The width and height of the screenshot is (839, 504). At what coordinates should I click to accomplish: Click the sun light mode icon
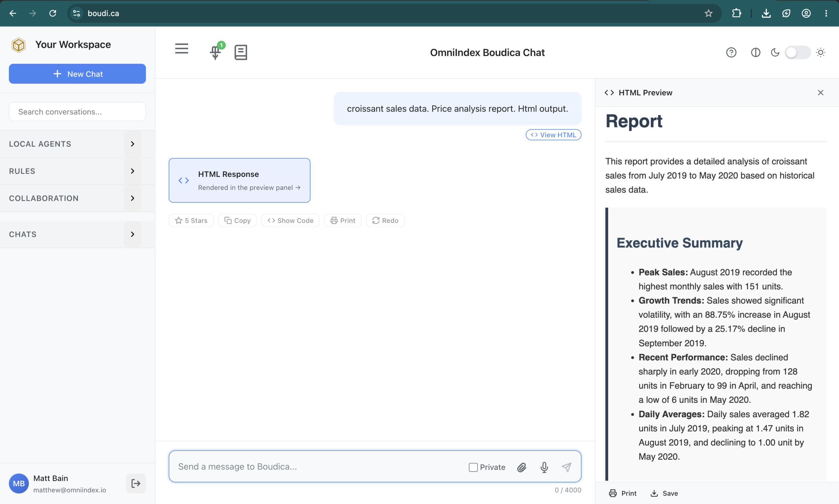(821, 52)
